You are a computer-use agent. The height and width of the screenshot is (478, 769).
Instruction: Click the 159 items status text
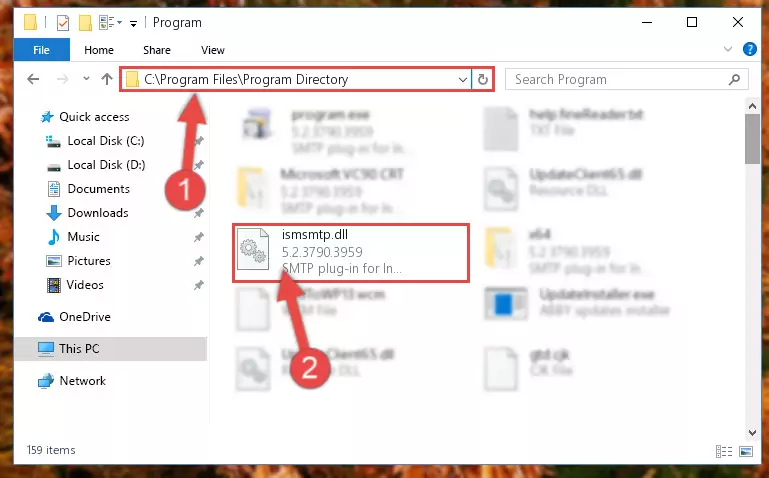click(x=51, y=450)
